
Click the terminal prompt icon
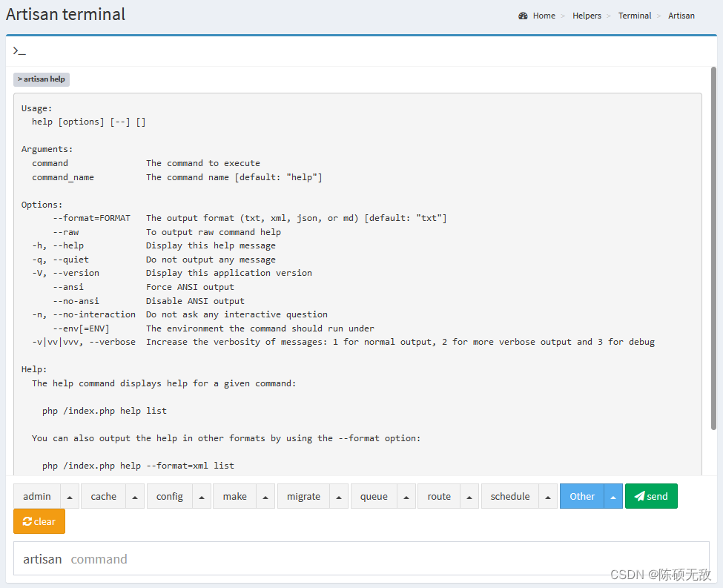coord(19,50)
